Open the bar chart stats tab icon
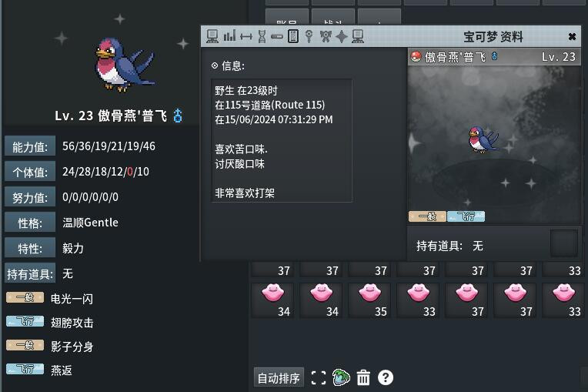588x392 pixels. [x=229, y=36]
